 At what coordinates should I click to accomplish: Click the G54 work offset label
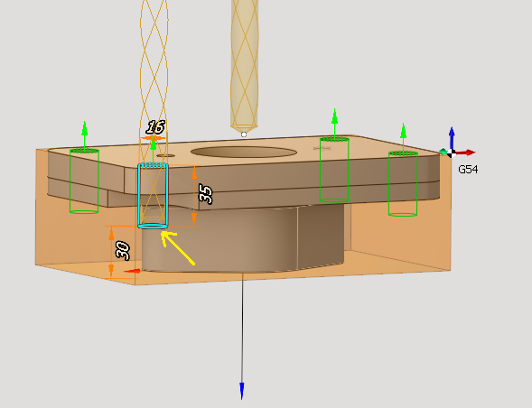[468, 169]
